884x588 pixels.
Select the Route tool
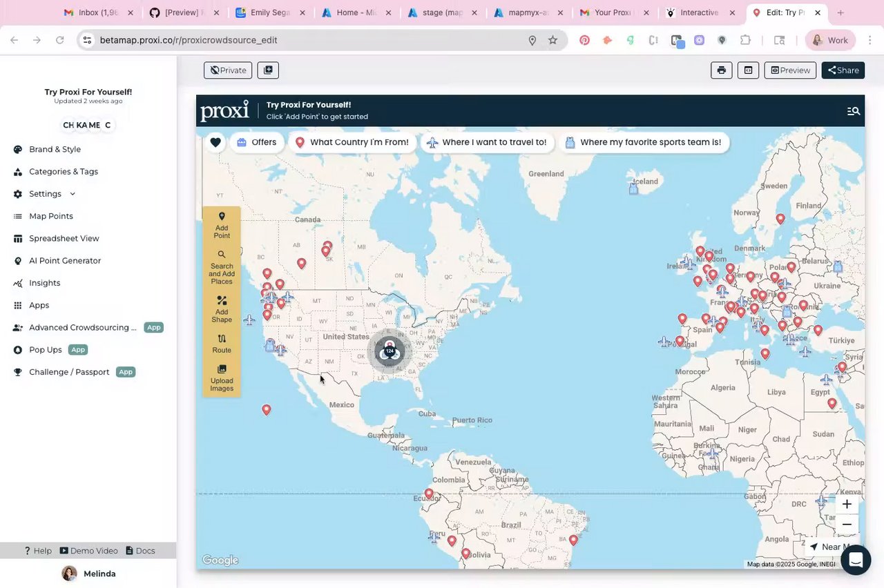(x=222, y=343)
